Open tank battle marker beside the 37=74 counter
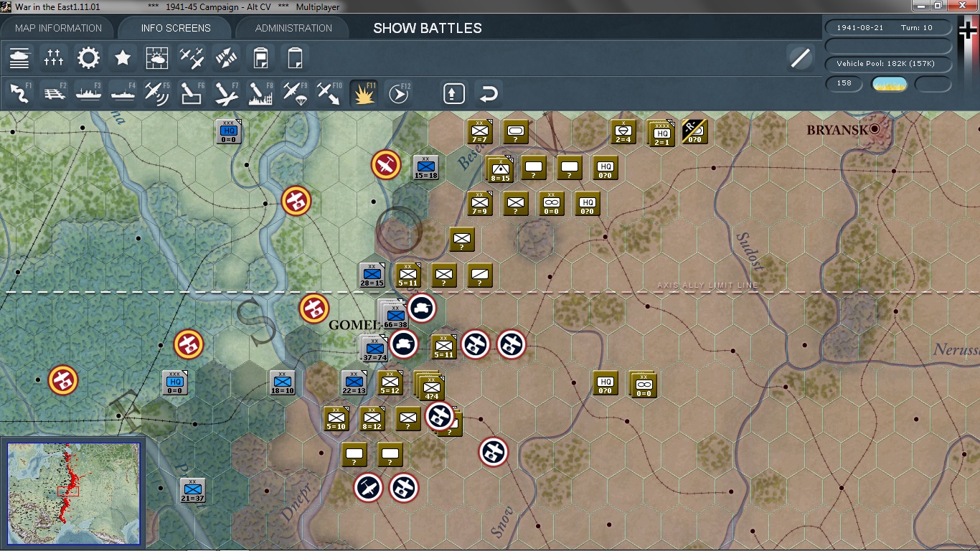The height and width of the screenshot is (551, 980). coord(404,344)
